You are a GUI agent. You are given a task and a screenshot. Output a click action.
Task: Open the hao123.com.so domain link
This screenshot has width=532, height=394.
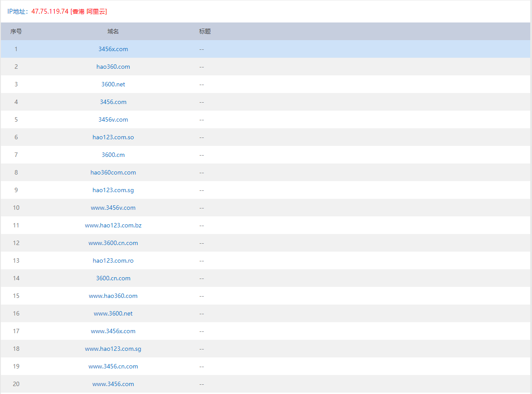click(113, 137)
